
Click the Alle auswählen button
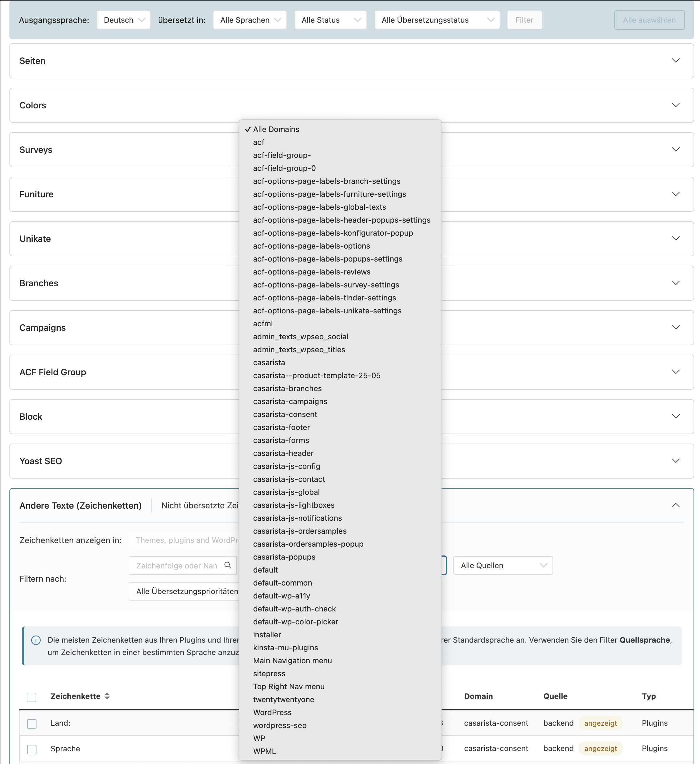coord(649,20)
